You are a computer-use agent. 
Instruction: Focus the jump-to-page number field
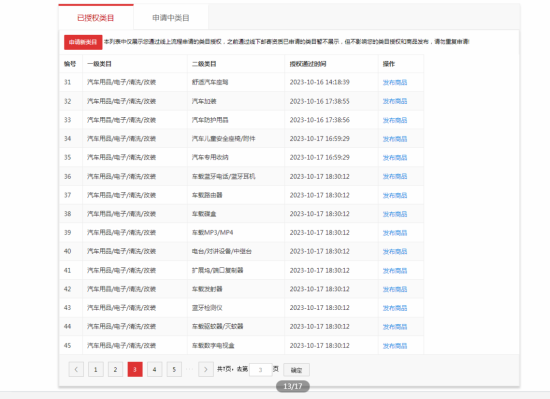coord(261,370)
